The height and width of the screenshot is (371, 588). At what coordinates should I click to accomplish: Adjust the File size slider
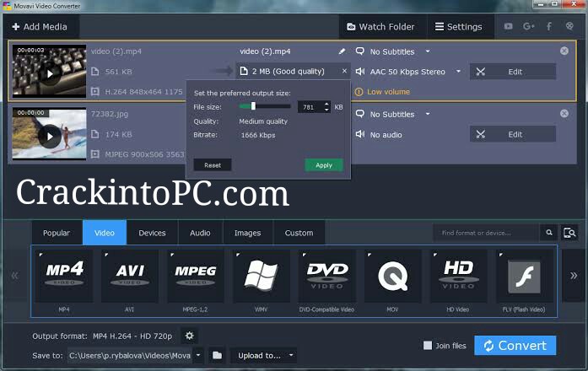[265, 106]
